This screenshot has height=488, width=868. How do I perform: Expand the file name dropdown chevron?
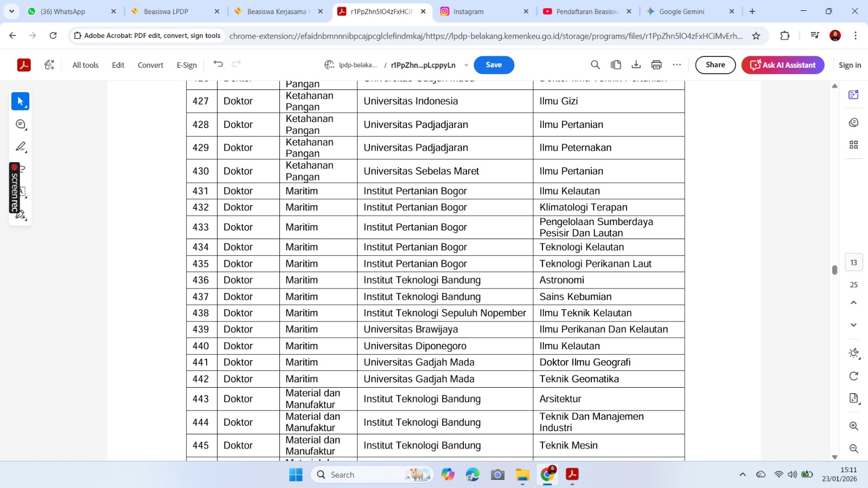(466, 65)
